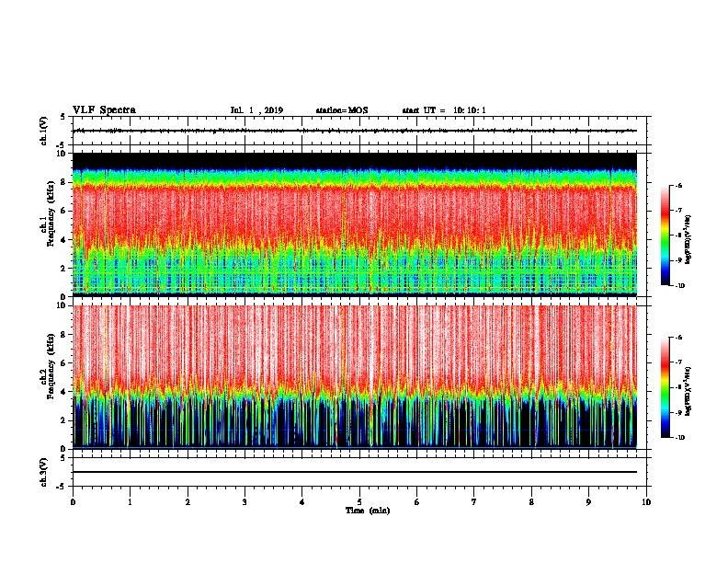Image resolution: width=728 pixels, height=563 pixels.
Task: Click the "VLF Spectra" title text
Action: 104,110
